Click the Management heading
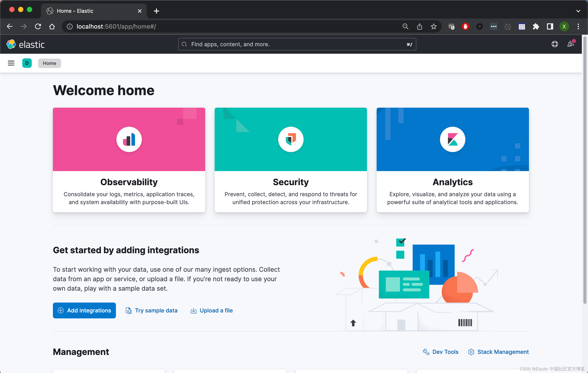Viewport: 588px width, 373px height. 81,352
